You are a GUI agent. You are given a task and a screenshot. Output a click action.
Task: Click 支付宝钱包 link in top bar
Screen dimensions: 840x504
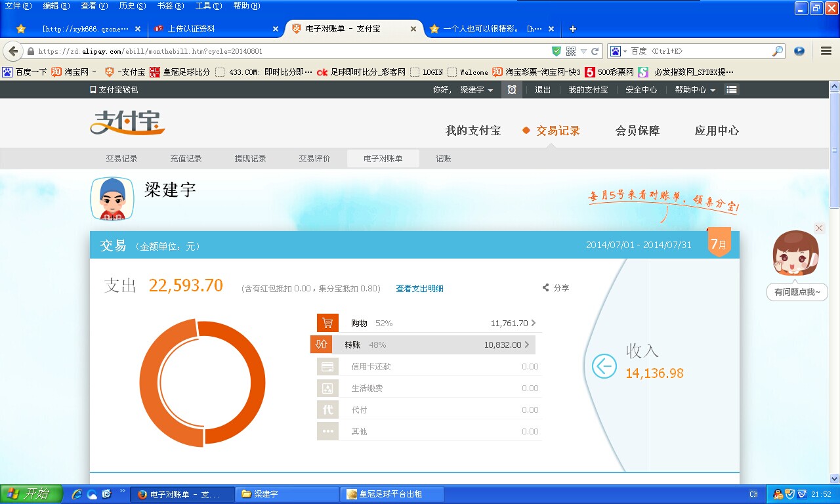[x=114, y=90]
